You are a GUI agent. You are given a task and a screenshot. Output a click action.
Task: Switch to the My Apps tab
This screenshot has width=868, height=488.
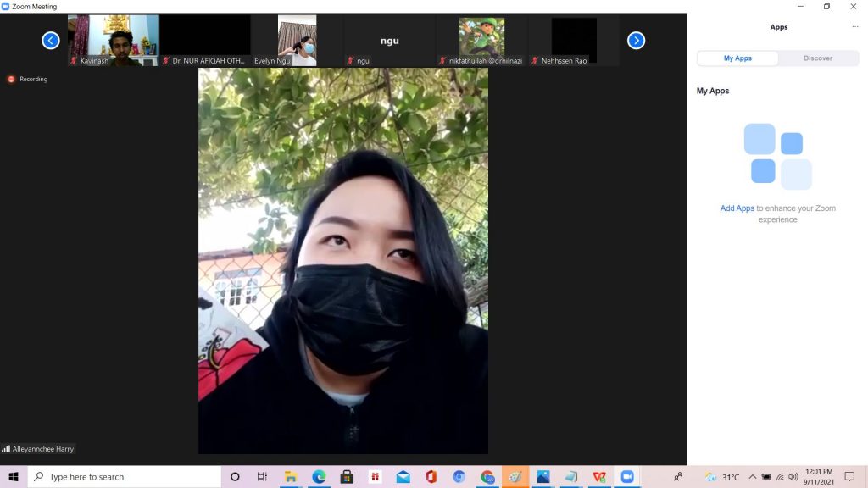737,58
